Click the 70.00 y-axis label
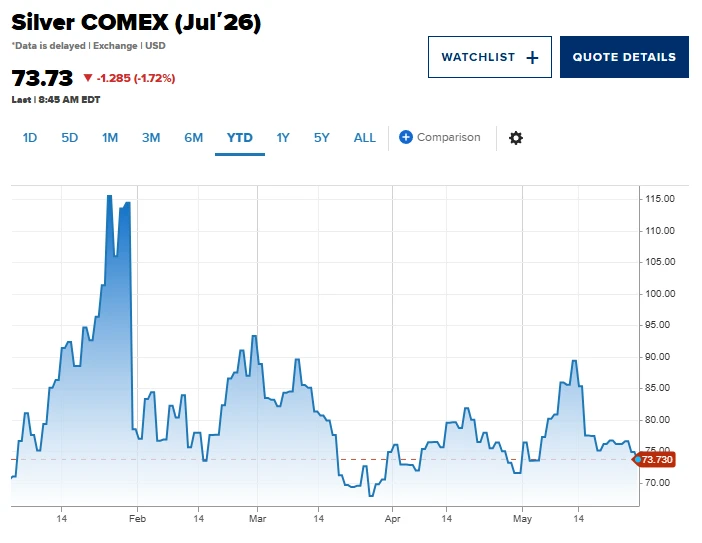Screen dimensions: 702x543 (657, 483)
